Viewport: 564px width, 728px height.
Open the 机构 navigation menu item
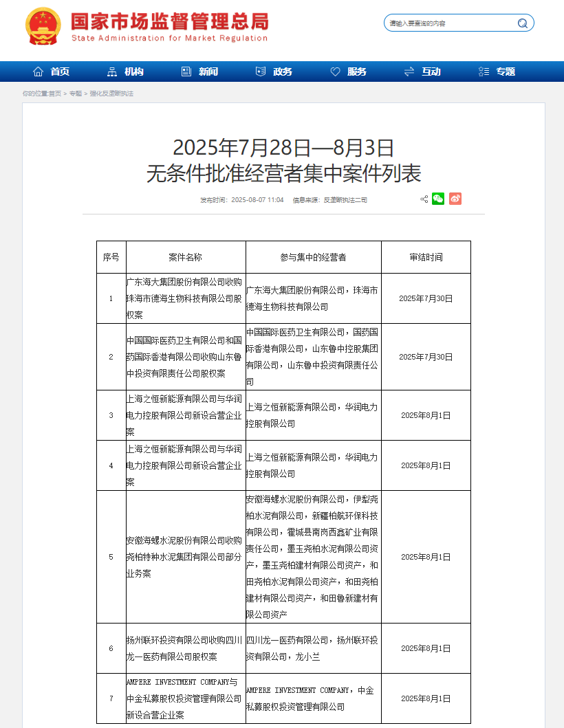134,71
